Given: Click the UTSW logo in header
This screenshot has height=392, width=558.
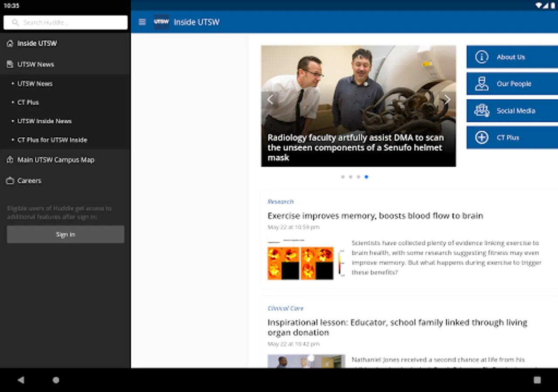Looking at the screenshot, I should click(161, 22).
